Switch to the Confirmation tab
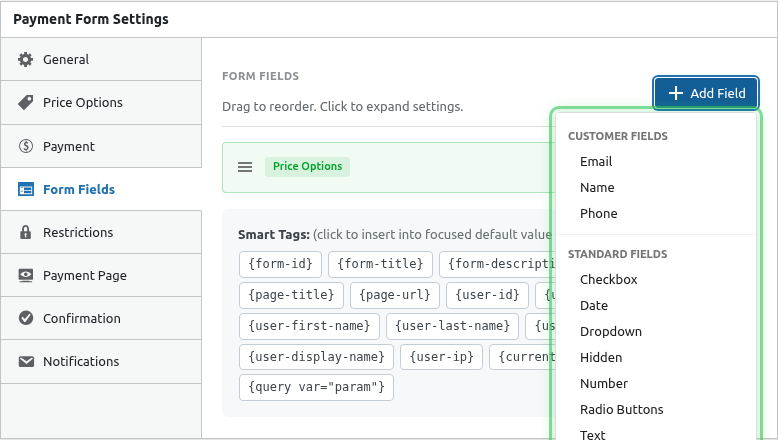 [101, 318]
